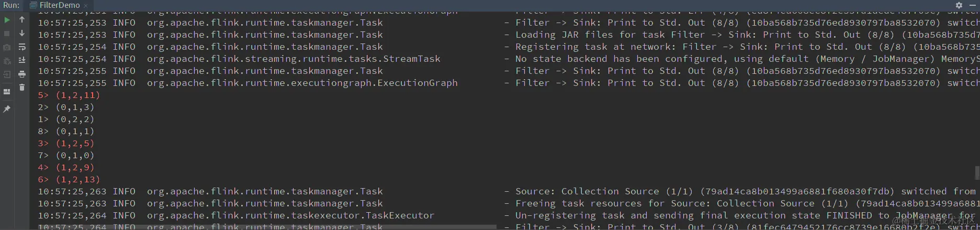
Task: Hide the Run tool window with minus button
Action: click(973, 5)
